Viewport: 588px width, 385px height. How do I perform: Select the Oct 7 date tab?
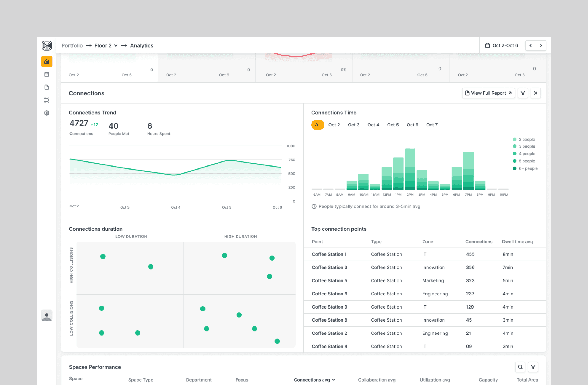[432, 125]
